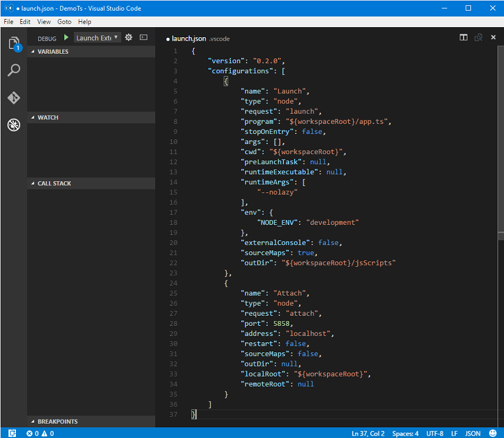Change end of line sequence LF
This screenshot has height=438, width=504.
(454, 433)
